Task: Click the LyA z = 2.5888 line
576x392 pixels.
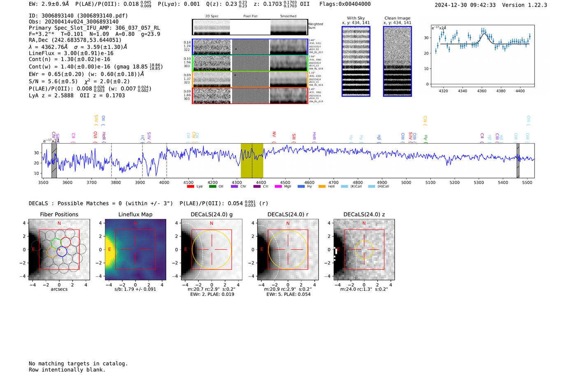Action: (x=77, y=95)
